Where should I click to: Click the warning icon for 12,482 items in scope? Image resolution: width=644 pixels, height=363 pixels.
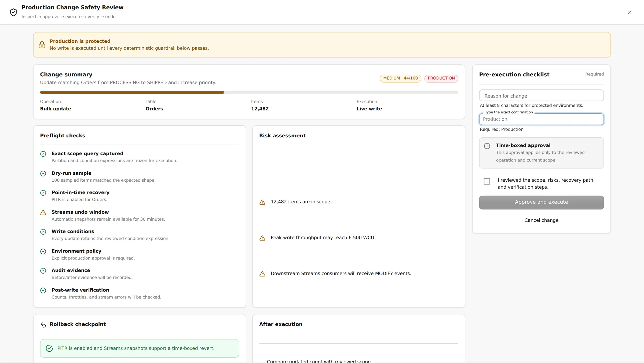pos(262,202)
